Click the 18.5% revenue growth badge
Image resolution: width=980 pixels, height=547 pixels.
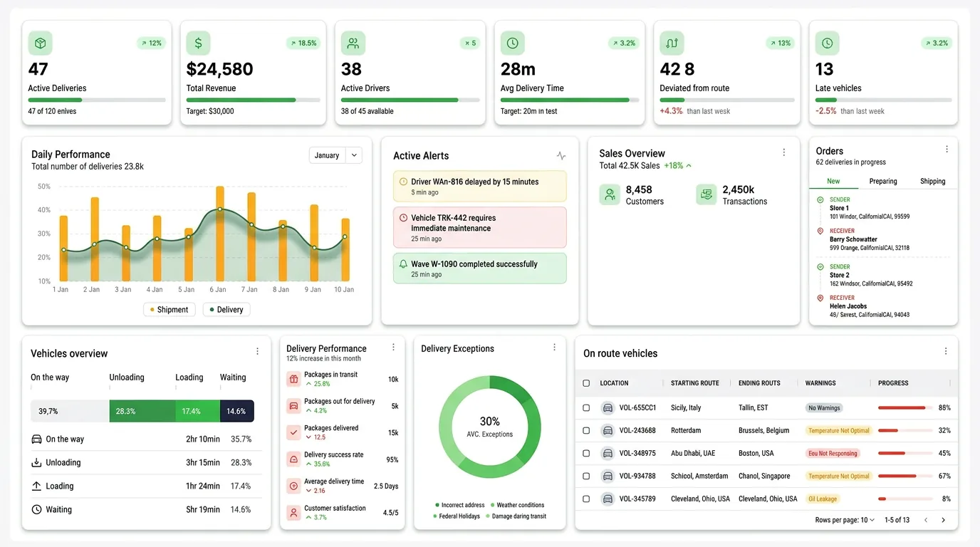303,43
